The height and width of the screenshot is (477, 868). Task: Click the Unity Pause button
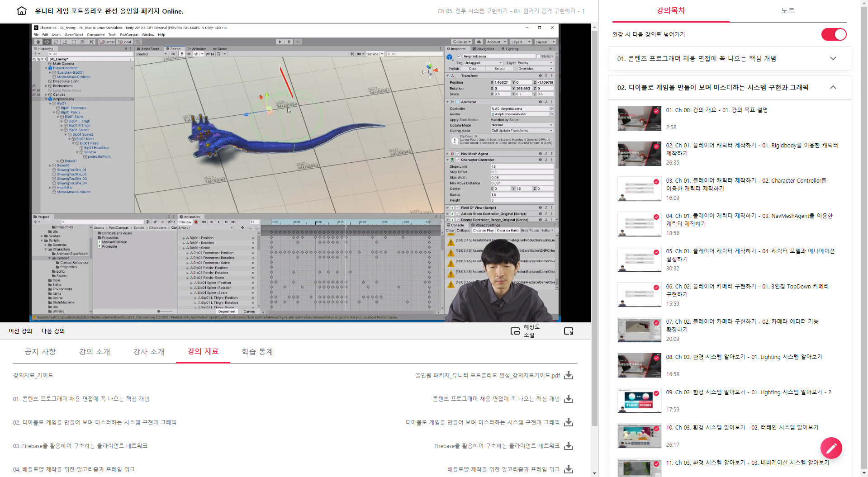(x=289, y=42)
